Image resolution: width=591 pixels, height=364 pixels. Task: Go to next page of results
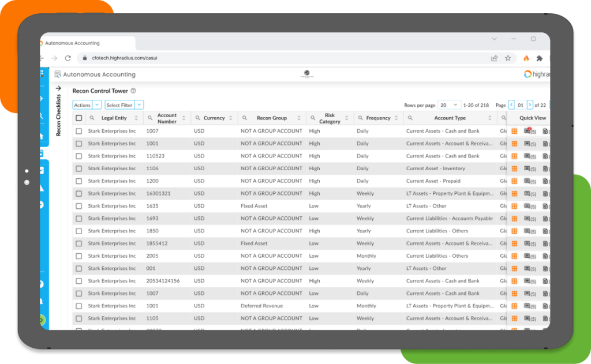click(x=530, y=105)
